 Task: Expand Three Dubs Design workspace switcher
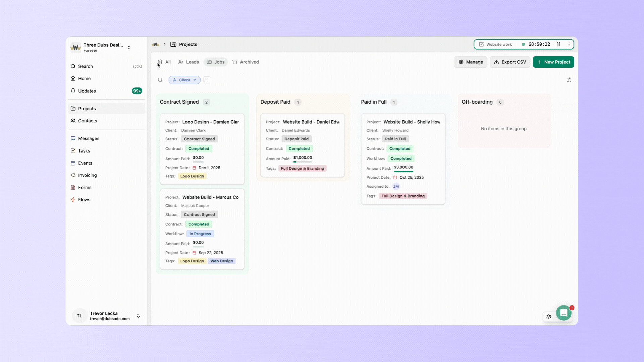[x=129, y=48]
